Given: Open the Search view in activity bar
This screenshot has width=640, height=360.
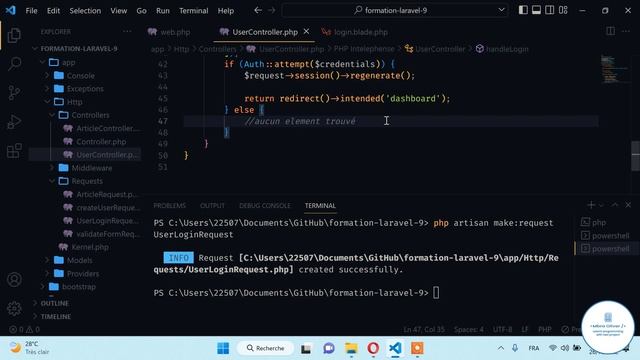Looking at the screenshot, I should 14,64.
